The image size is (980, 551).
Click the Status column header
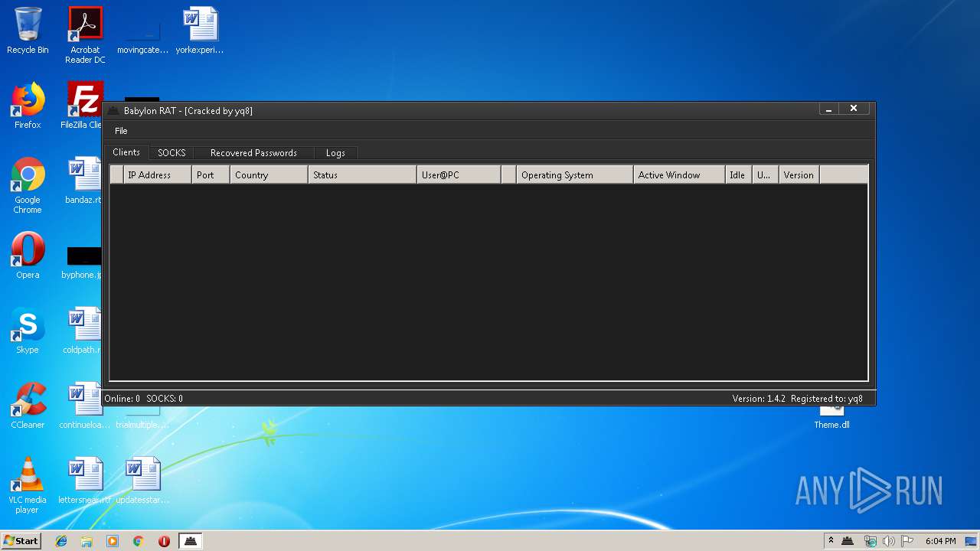(x=362, y=175)
